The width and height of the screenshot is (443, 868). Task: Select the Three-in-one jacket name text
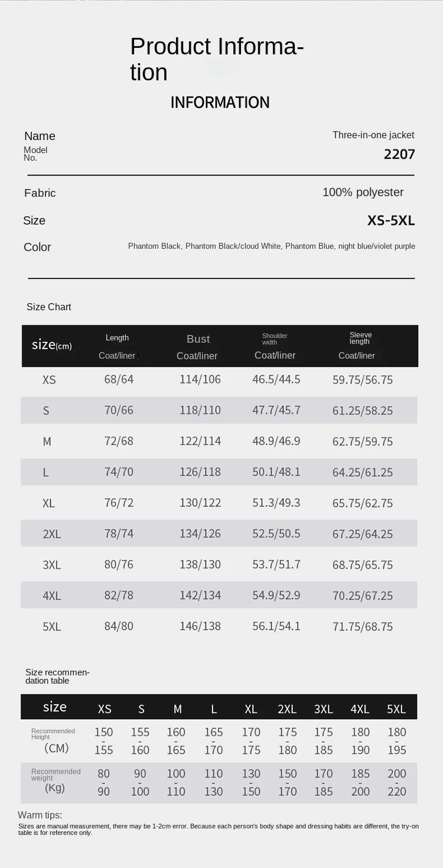(x=373, y=135)
